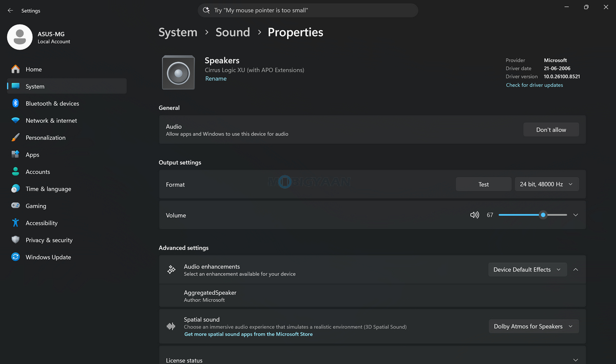Select Bluetooth & devices in sidebar

(67, 103)
